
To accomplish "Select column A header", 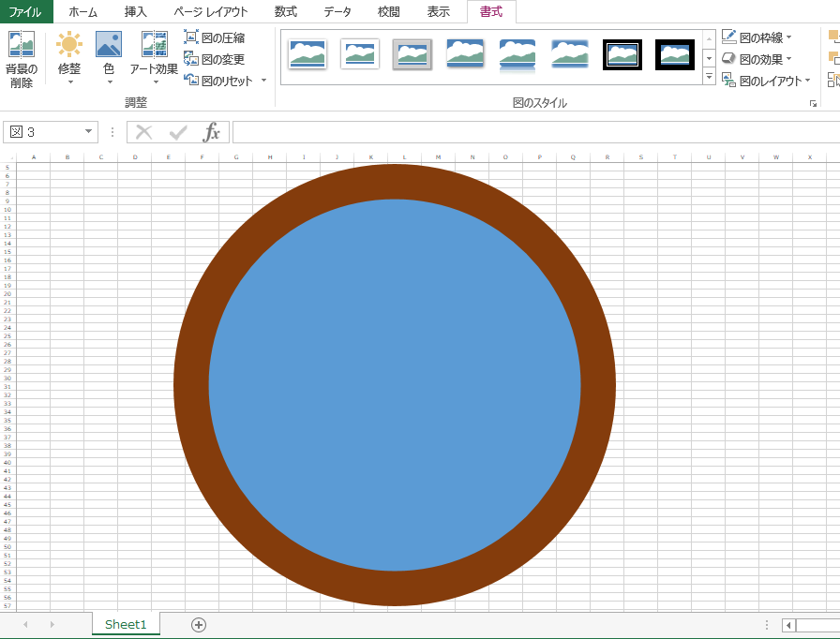I will (33, 157).
